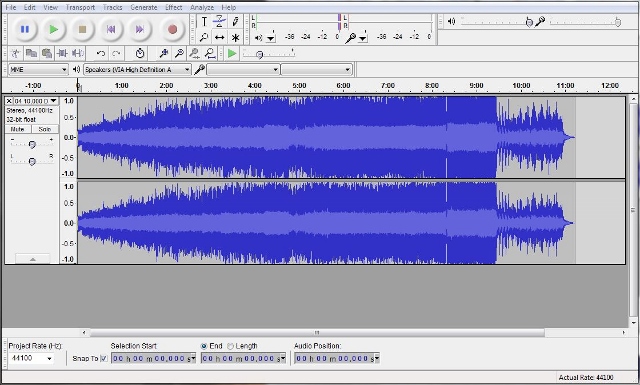
Task: Open the View menu
Action: tap(50, 7)
